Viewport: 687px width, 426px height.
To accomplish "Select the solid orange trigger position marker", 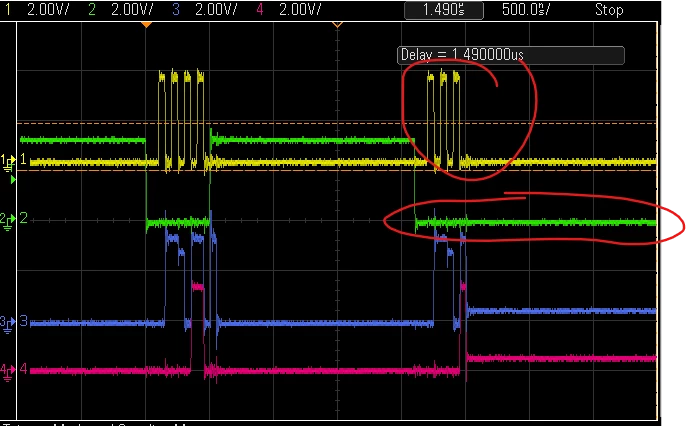I will (x=146, y=25).
